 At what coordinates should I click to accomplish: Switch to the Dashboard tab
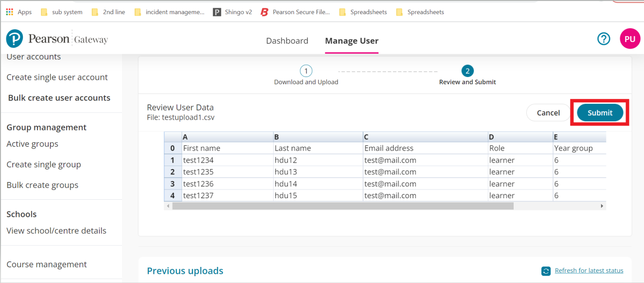pyautogui.click(x=287, y=41)
